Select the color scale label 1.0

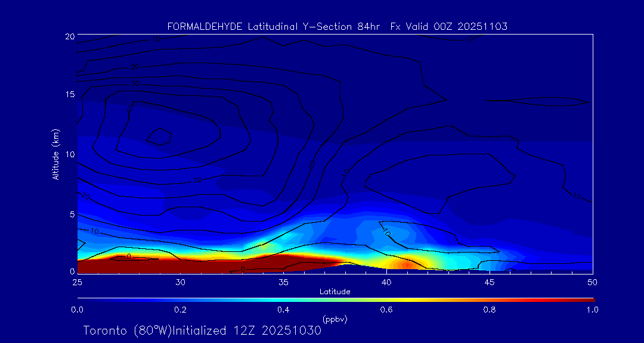tap(592, 310)
